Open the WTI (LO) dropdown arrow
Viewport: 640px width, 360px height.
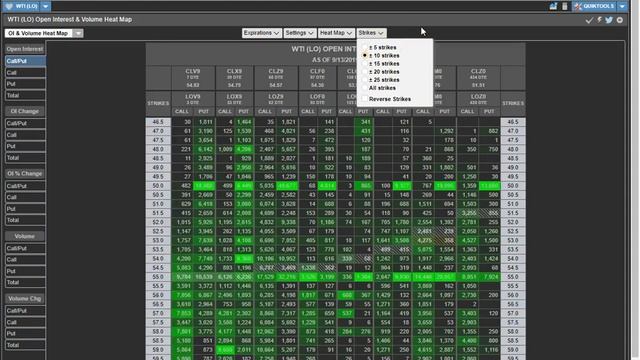(x=45, y=6)
